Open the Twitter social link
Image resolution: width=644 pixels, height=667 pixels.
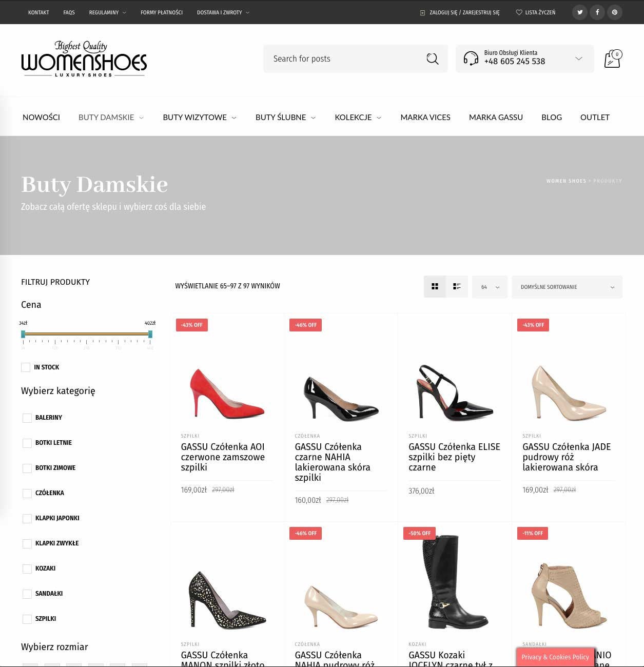pyautogui.click(x=580, y=12)
